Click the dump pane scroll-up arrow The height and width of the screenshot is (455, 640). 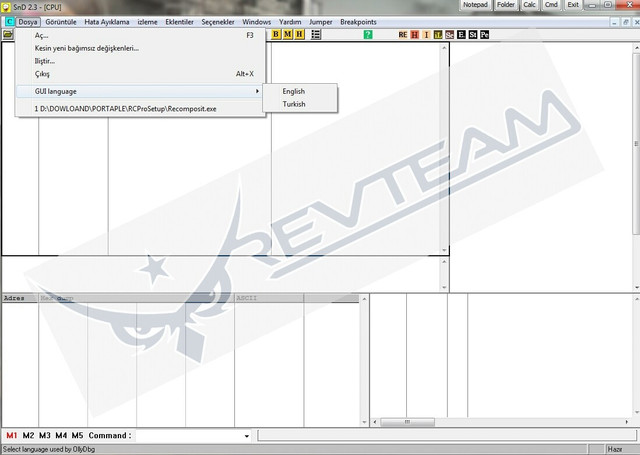click(364, 299)
